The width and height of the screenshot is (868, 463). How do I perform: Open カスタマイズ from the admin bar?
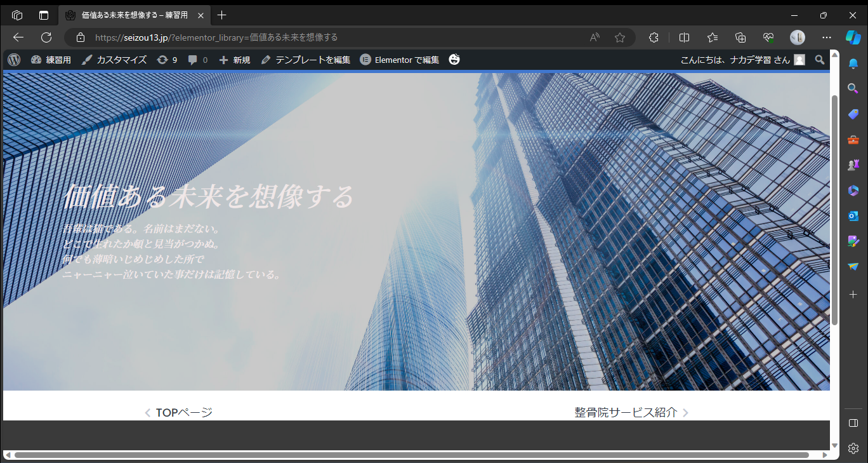[114, 59]
